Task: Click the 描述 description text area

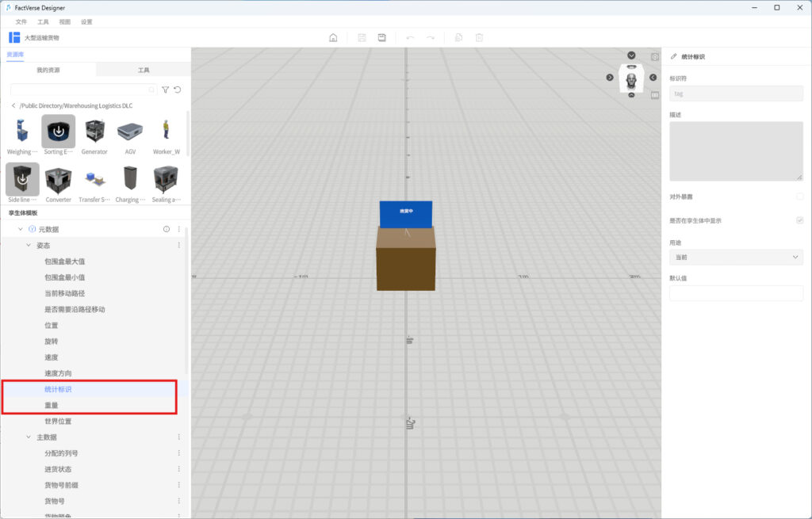Action: [736, 151]
